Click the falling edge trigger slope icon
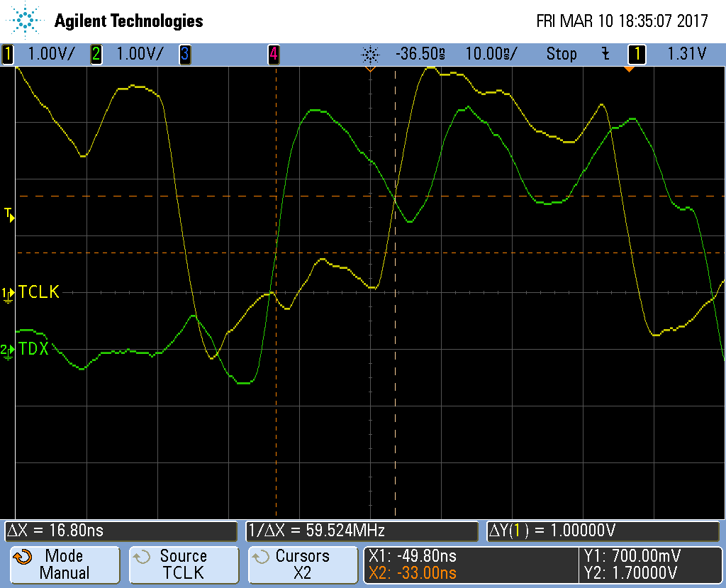 [x=605, y=54]
